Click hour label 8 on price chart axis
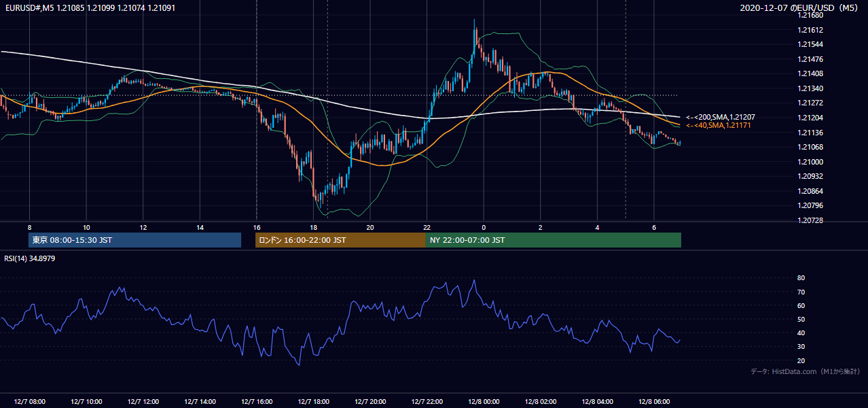The image size is (868, 408). point(29,227)
